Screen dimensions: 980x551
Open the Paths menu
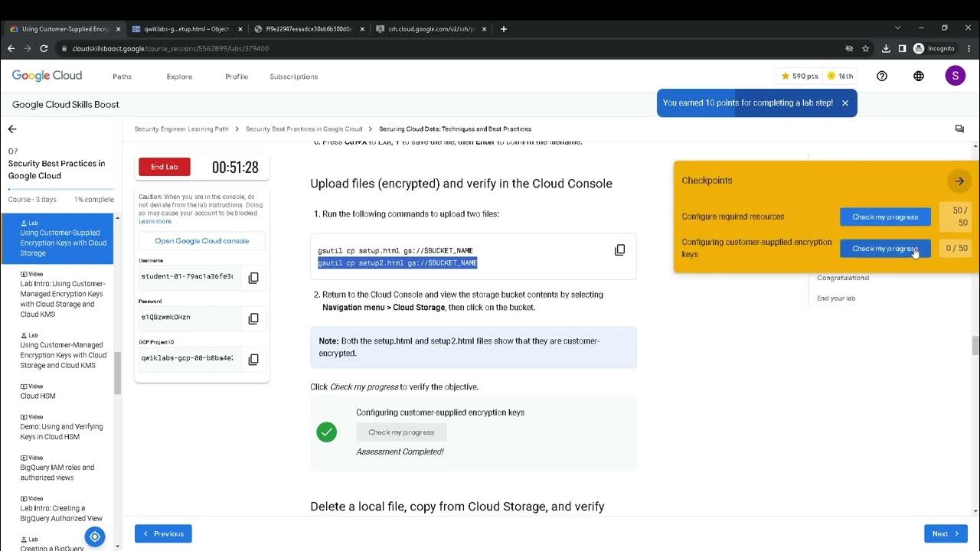tap(122, 77)
